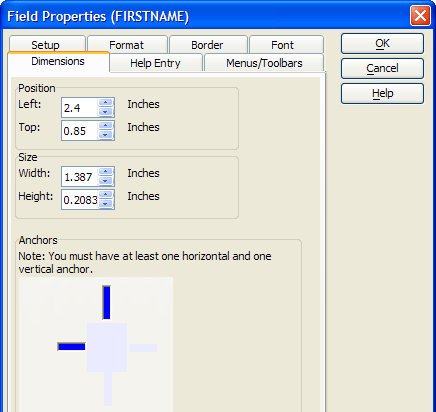Increase the Top position value

tap(106, 126)
